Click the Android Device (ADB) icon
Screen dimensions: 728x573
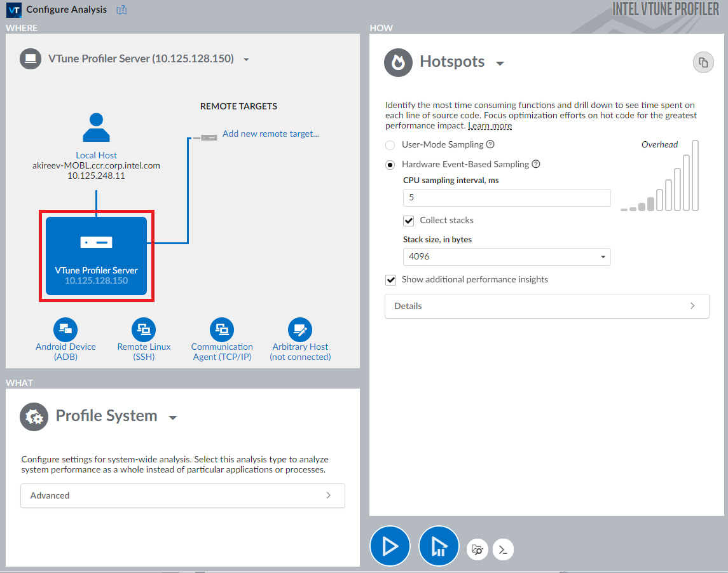tap(65, 329)
